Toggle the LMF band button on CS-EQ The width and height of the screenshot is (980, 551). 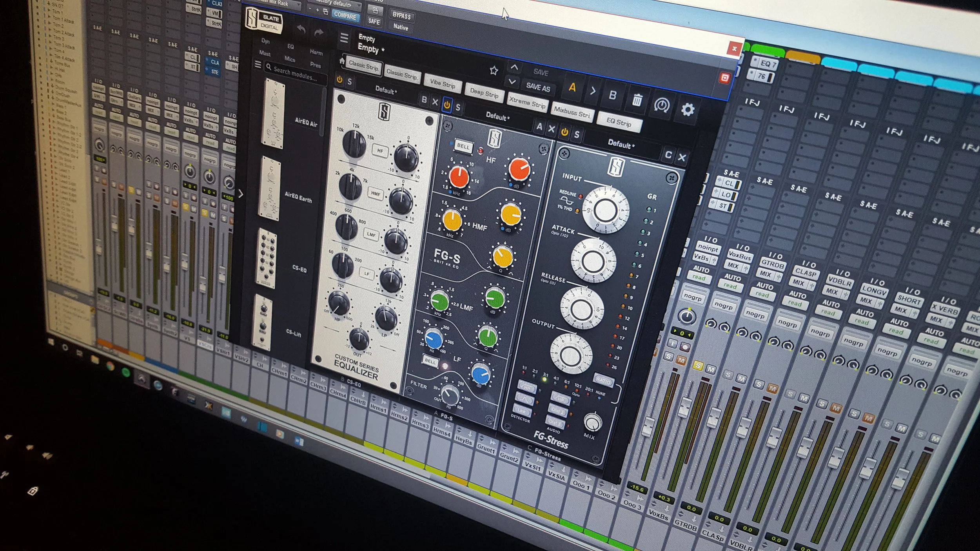[x=371, y=234]
